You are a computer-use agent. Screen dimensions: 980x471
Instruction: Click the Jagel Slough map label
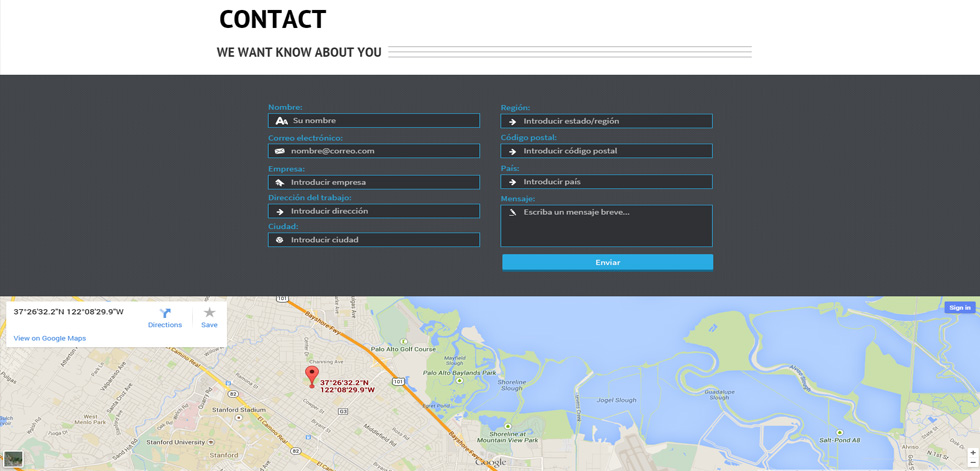[617, 400]
